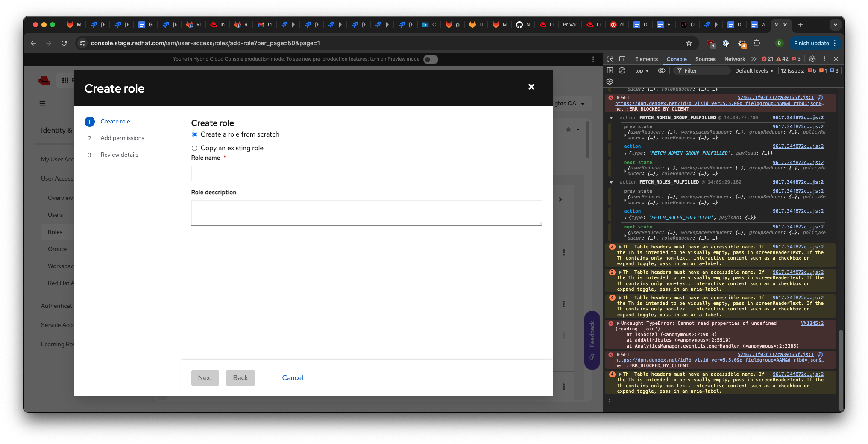Open the extension icon with orange 4 badge

[x=742, y=43]
